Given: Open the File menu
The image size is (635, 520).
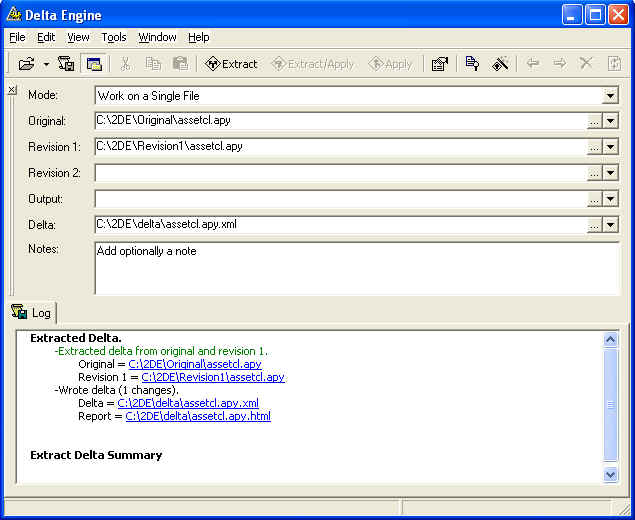Looking at the screenshot, I should click(17, 37).
